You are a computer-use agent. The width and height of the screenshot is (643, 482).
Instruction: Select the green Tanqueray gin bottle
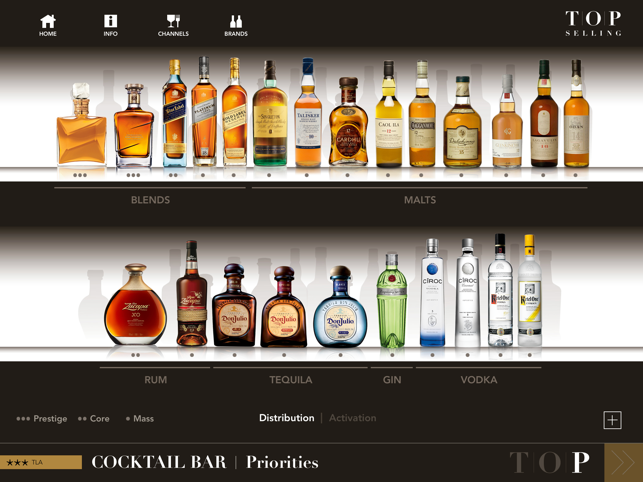(392, 301)
